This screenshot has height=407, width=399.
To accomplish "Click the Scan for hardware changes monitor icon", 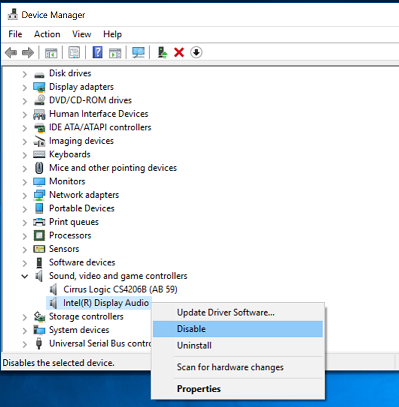I will 138,52.
